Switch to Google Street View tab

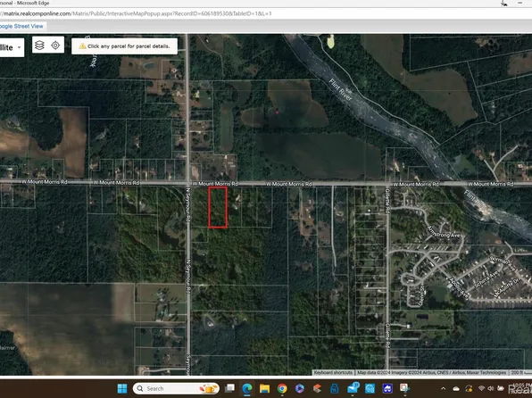[x=21, y=26]
